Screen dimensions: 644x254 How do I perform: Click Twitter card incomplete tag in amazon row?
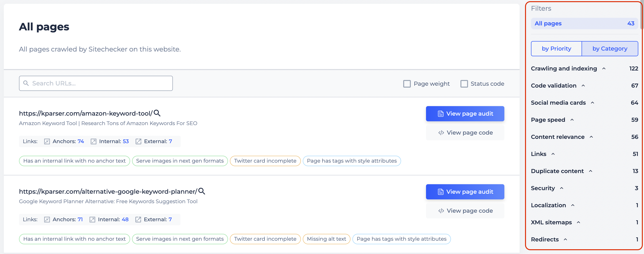pyautogui.click(x=265, y=161)
